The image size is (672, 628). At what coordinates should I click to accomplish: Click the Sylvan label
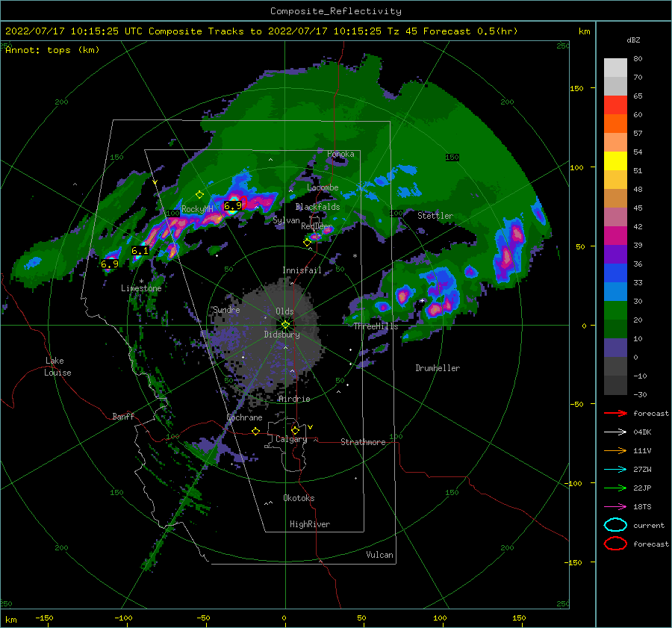(286, 221)
